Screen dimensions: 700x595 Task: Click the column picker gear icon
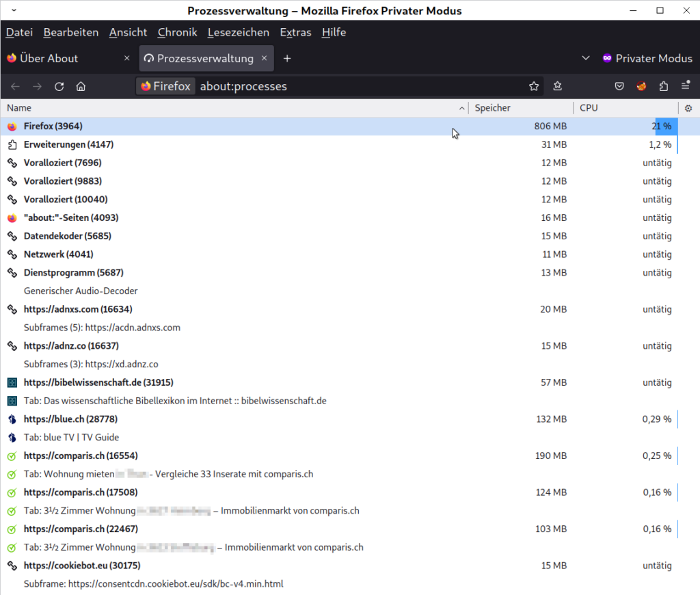688,108
